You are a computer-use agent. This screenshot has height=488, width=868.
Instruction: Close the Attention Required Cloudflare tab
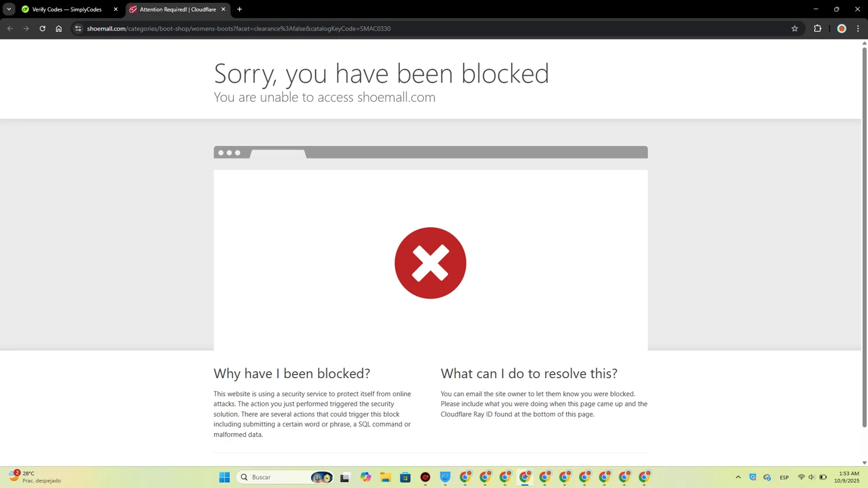coord(223,9)
